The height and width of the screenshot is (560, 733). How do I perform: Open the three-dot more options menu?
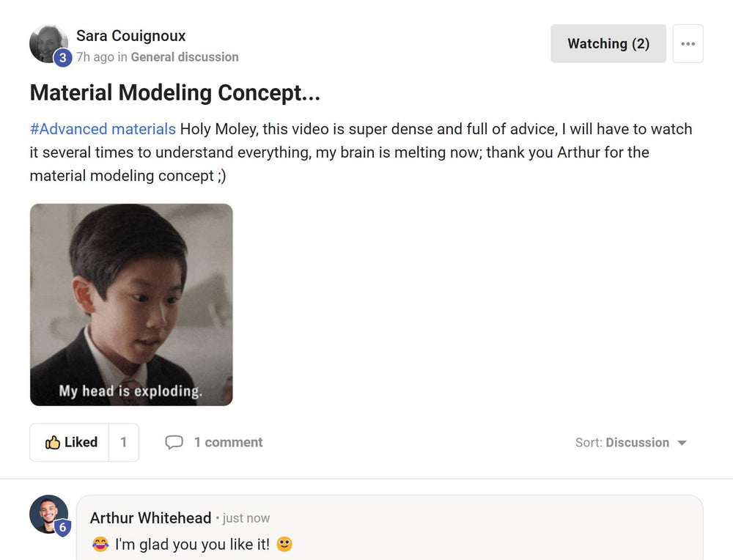coord(688,44)
